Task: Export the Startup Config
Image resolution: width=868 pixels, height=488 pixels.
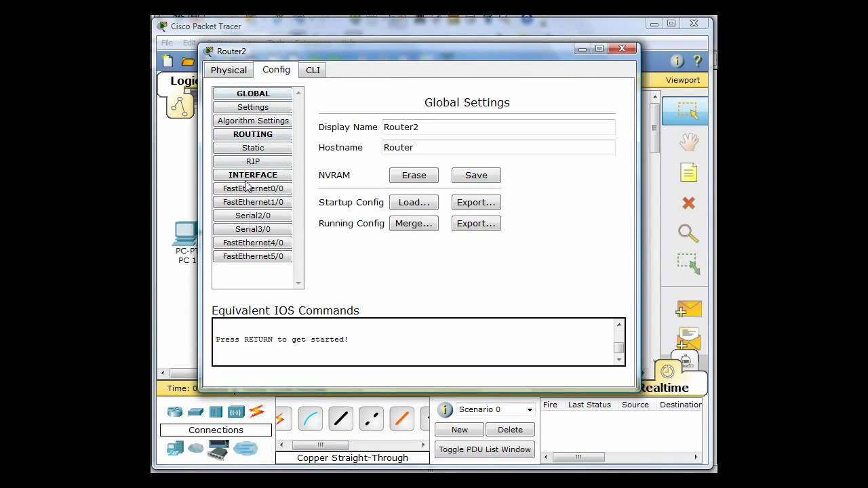Action: tap(476, 202)
